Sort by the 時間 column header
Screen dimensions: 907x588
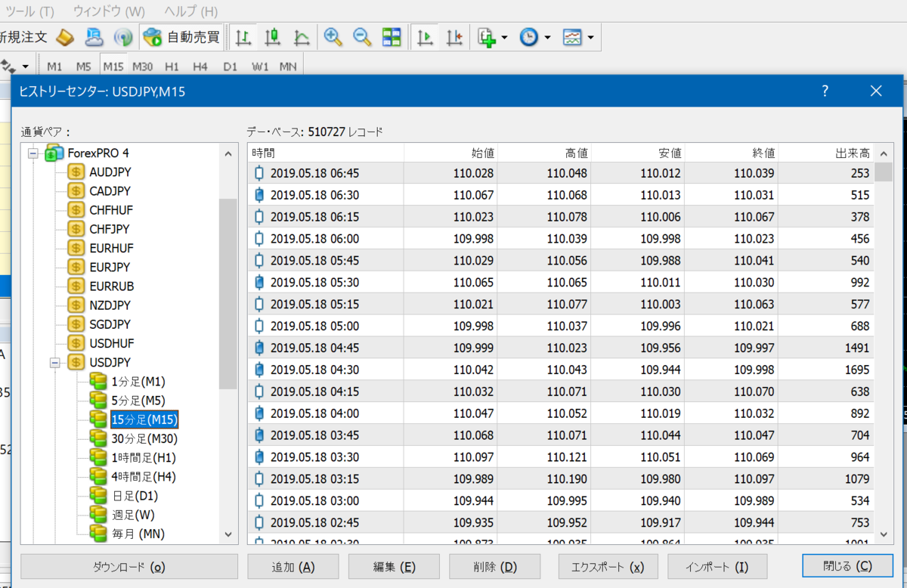326,153
